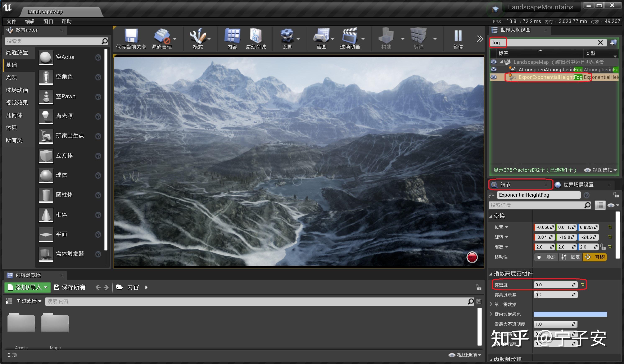This screenshot has height=364, width=624.
Task: Open the Filters button in Content Browser
Action: pyautogui.click(x=29, y=301)
